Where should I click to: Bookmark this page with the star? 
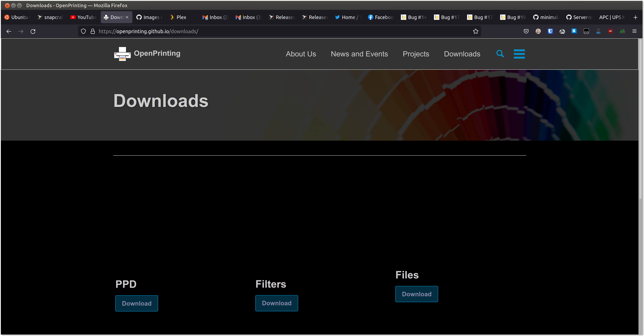[x=476, y=31]
